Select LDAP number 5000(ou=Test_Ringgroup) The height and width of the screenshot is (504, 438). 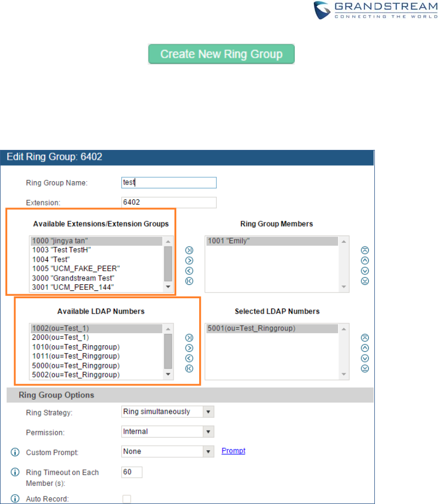(x=97, y=366)
